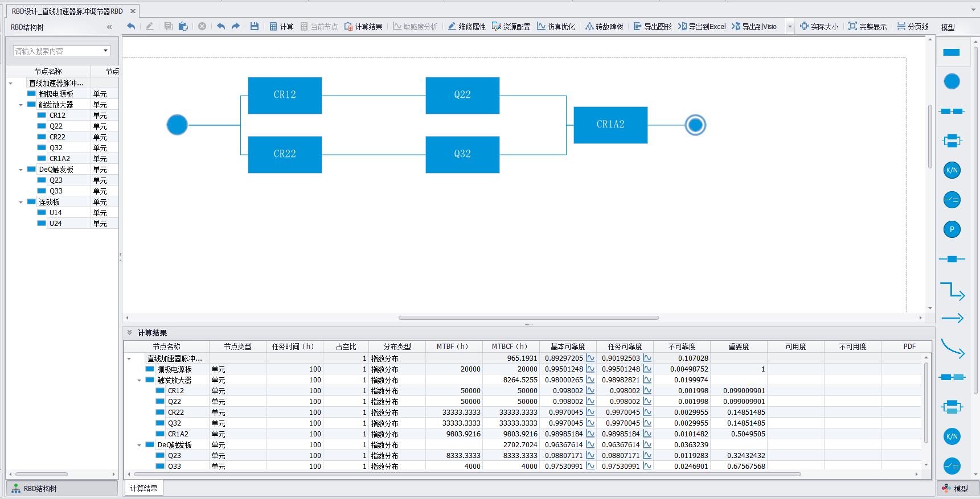Collapse 触发放大器 node in structure tree
980x499 pixels.
21,105
